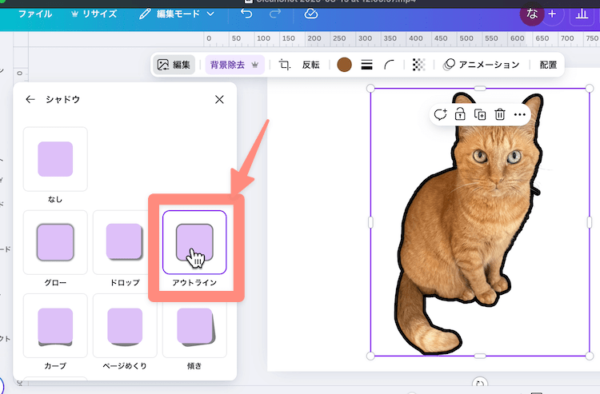600x394 pixels.
Task: Select the グロー shadow style
Action: [55, 243]
